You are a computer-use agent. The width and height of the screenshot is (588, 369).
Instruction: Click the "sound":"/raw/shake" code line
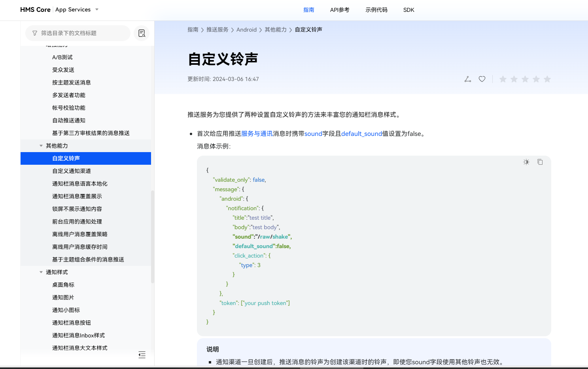262,237
